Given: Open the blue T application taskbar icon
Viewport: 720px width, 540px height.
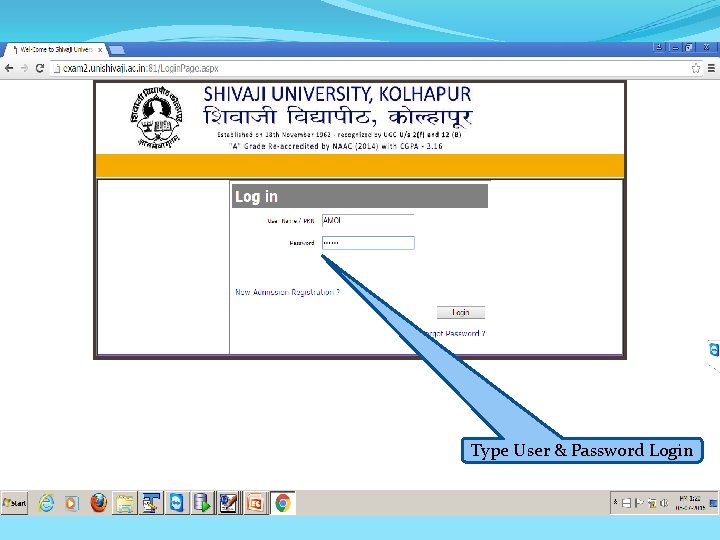Looking at the screenshot, I should [151, 503].
